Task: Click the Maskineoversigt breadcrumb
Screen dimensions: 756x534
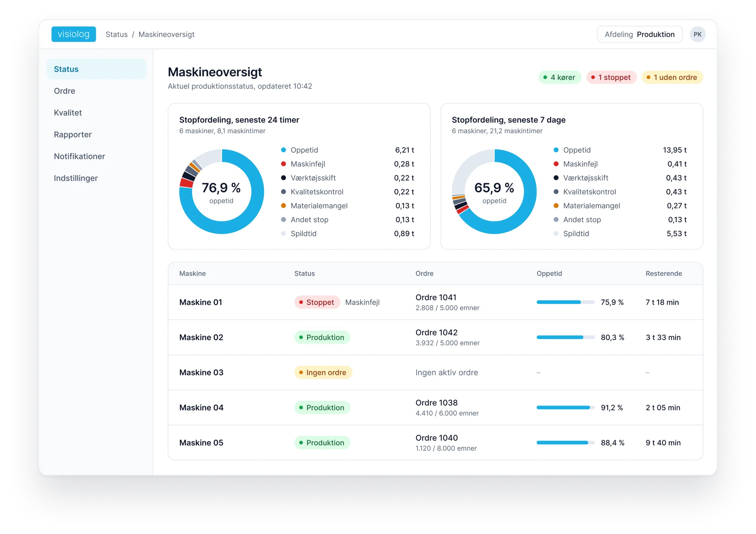Action: click(x=166, y=34)
